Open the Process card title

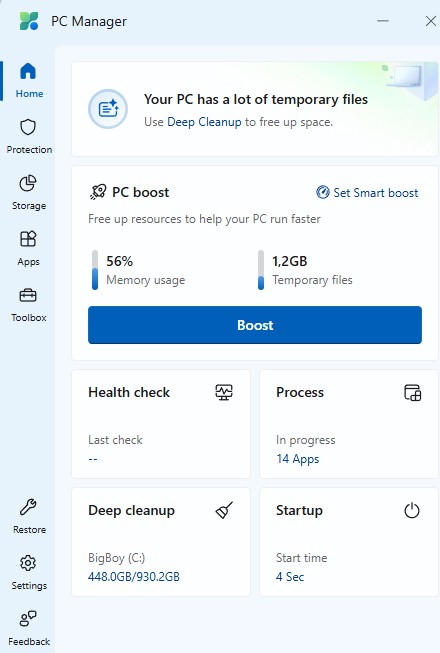pyautogui.click(x=300, y=392)
